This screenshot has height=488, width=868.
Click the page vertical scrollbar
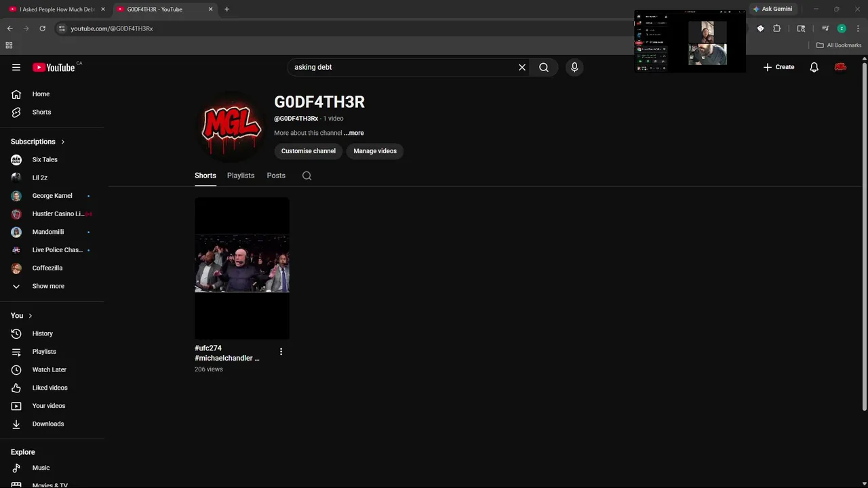(x=864, y=237)
